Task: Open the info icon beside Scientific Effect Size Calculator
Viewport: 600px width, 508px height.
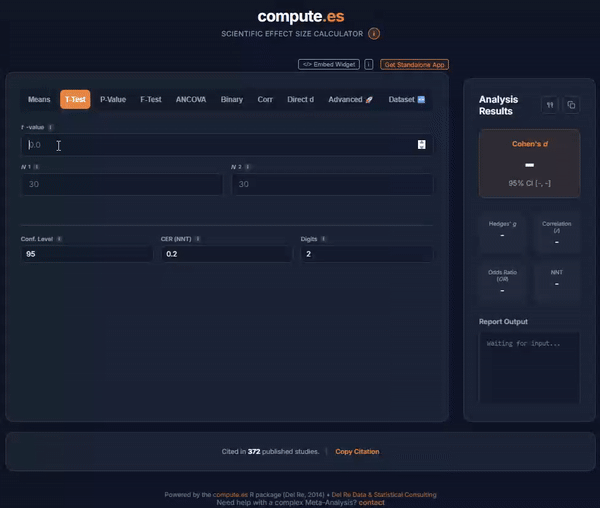Action: [x=374, y=34]
